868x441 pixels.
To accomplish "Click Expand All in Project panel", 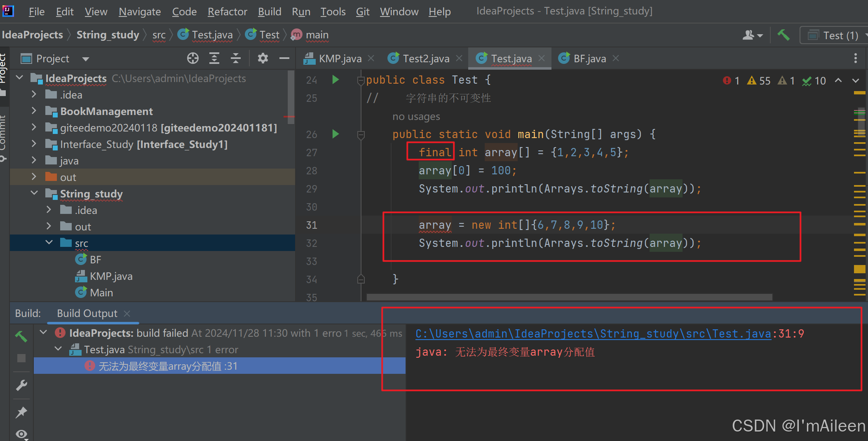I will coord(214,59).
